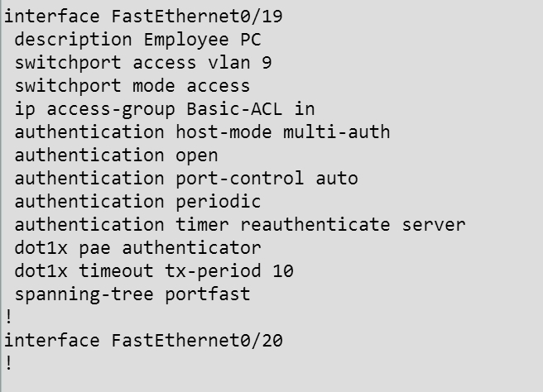
Task: Click the word 'reauthenticate'
Action: (315, 225)
